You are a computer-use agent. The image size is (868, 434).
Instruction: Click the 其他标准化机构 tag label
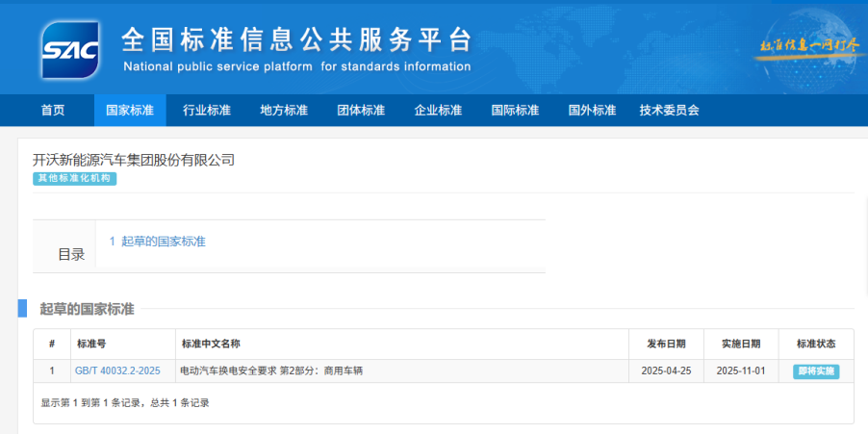[75, 178]
